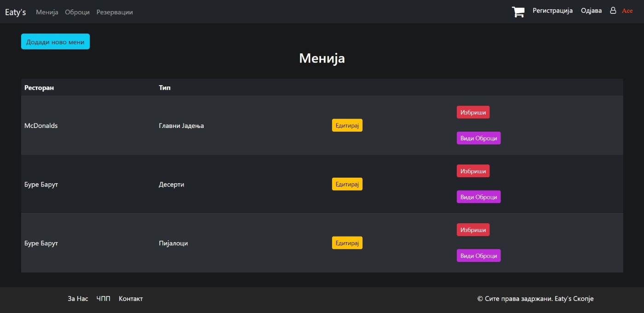The width and height of the screenshot is (644, 313).
Task: Open the Менија navigation item
Action: 47,12
